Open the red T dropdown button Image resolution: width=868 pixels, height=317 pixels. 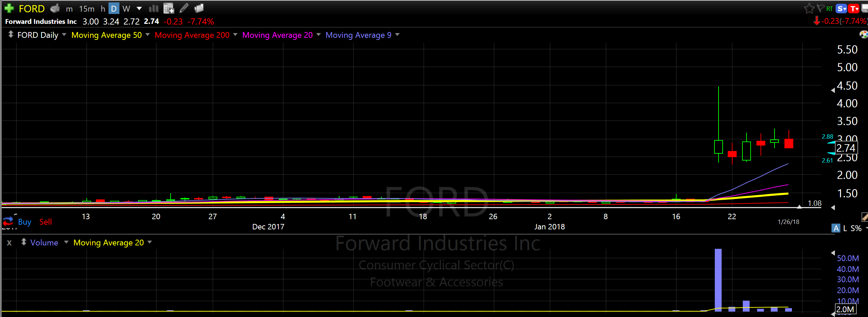click(x=854, y=9)
